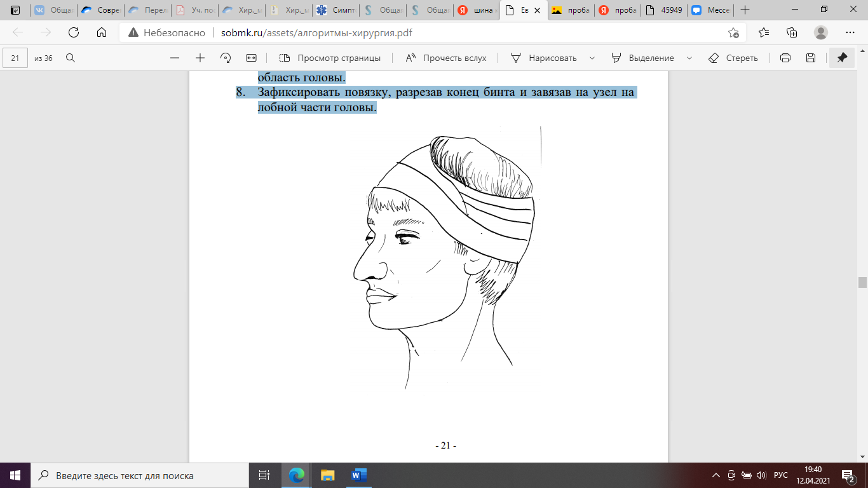This screenshot has height=488, width=868.
Task: Expand the Выделение dropdown arrow
Action: 689,58
